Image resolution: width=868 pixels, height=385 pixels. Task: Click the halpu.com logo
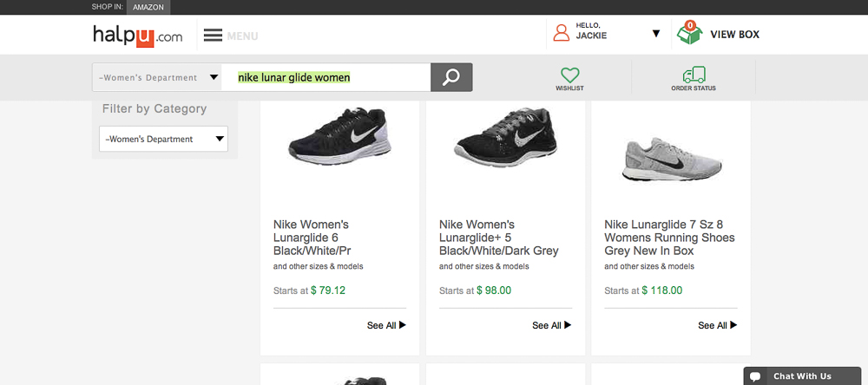click(138, 36)
